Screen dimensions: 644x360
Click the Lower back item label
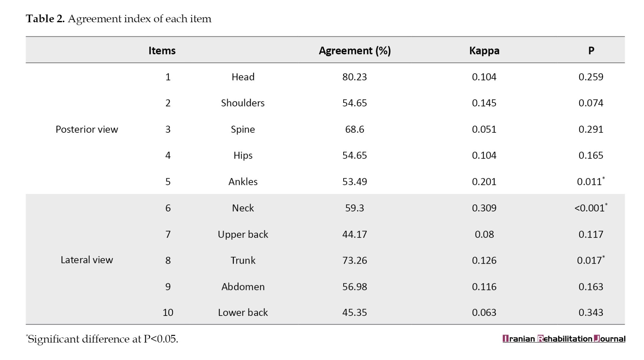pyautogui.click(x=243, y=312)
